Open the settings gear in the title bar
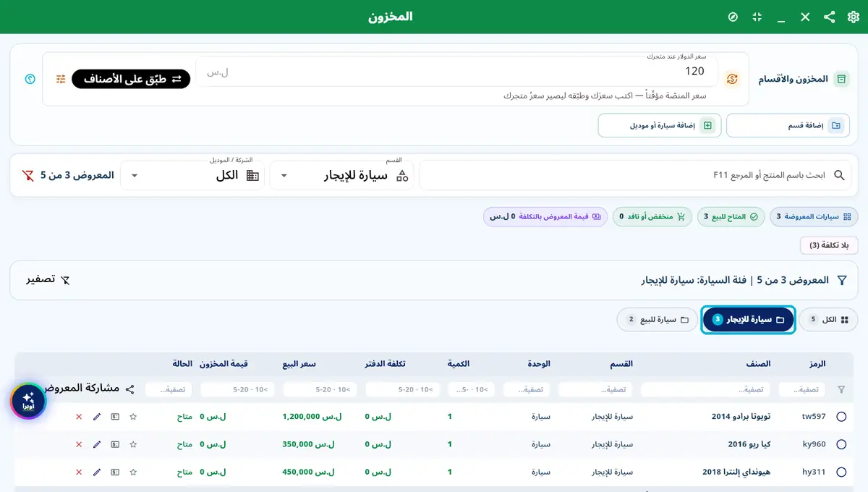Screen dimensions: 868x492 click(x=853, y=17)
